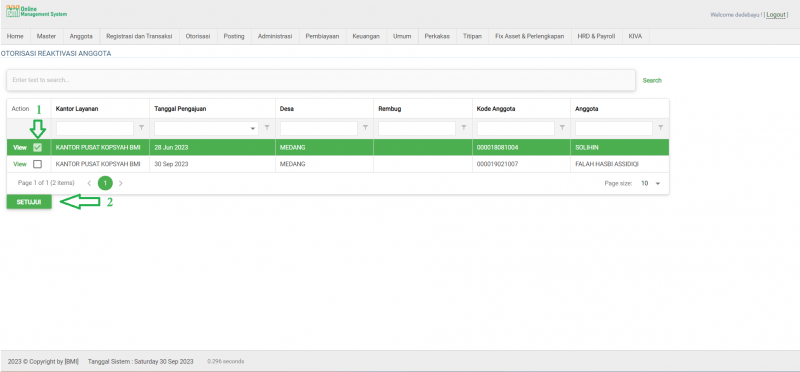800x372 pixels.
Task: Click the Kode Anggota column filter icon
Action: 562,128
